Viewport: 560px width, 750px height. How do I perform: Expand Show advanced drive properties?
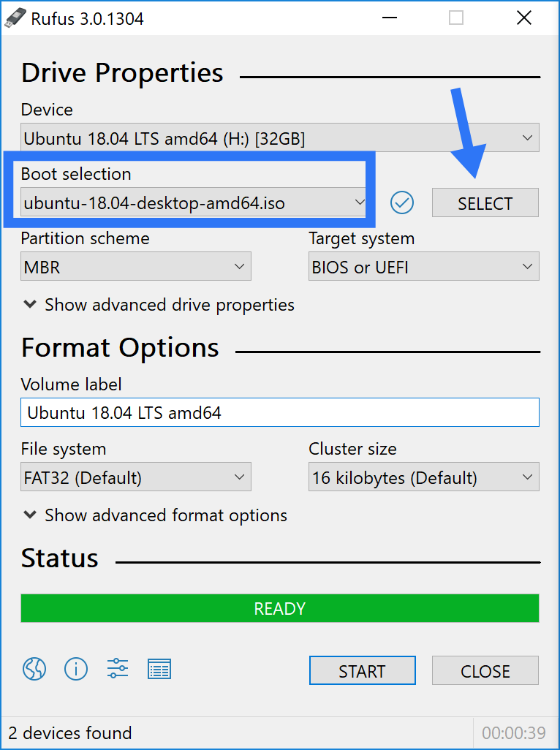pyautogui.click(x=159, y=305)
